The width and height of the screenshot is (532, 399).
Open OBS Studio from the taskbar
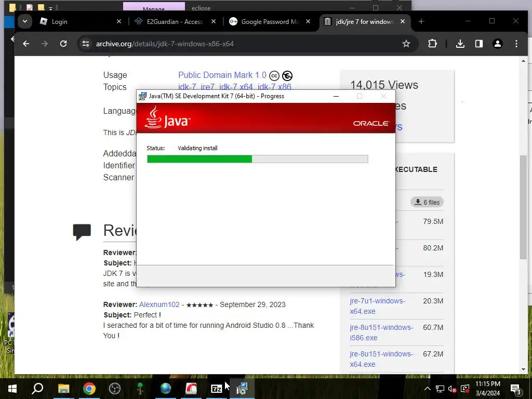pos(115,389)
